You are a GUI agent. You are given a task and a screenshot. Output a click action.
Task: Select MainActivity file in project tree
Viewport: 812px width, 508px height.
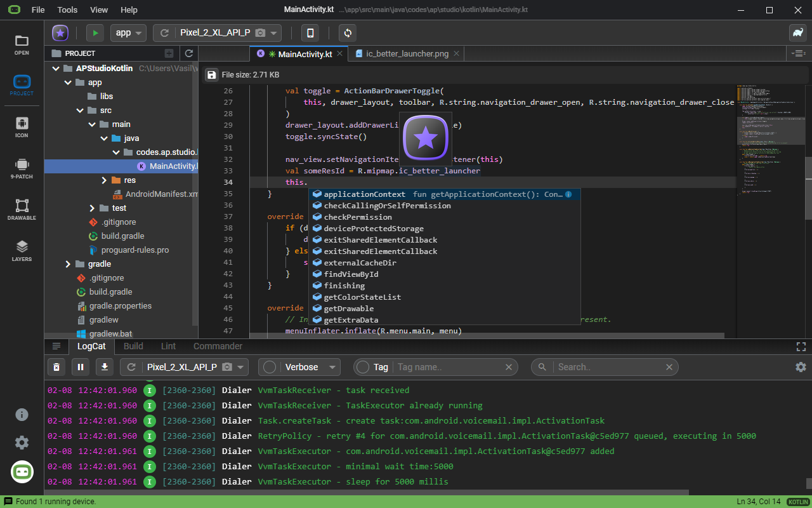[121, 166]
